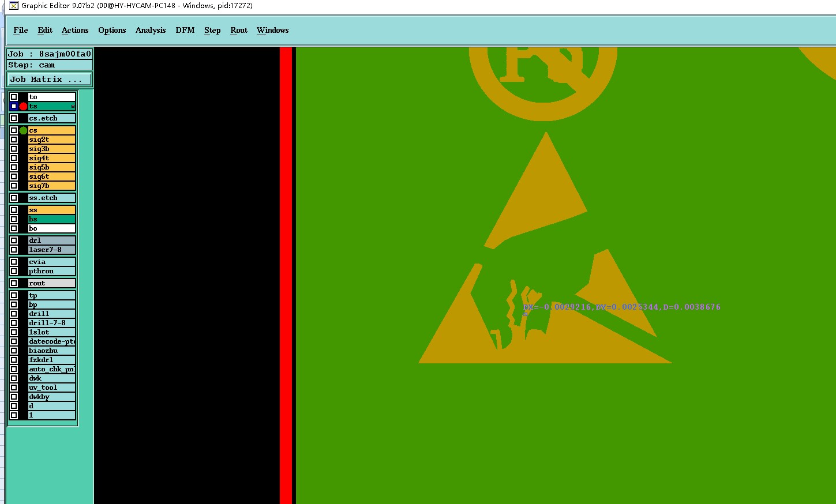Select the 1slot layer name
The image size is (836, 504).
[52, 332]
